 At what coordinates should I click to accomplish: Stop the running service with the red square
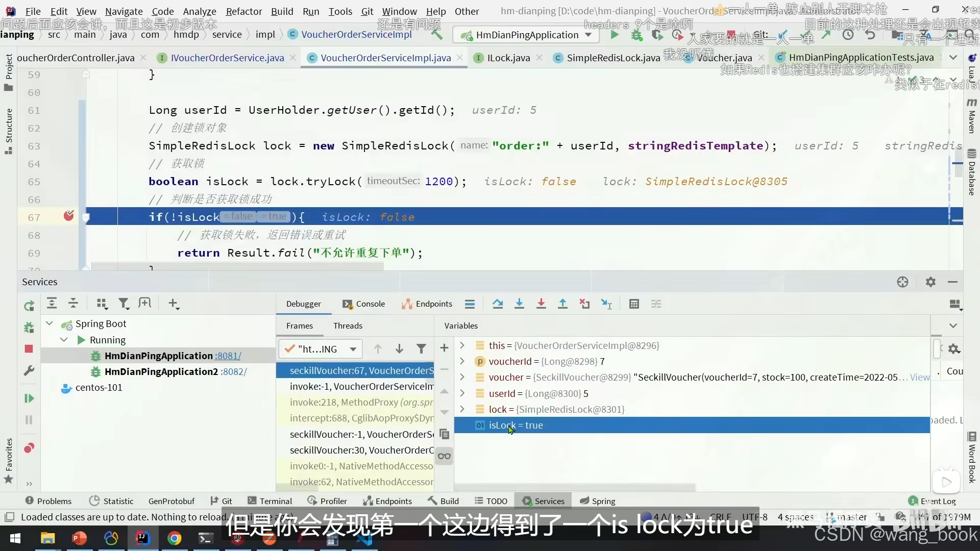pos(29,349)
